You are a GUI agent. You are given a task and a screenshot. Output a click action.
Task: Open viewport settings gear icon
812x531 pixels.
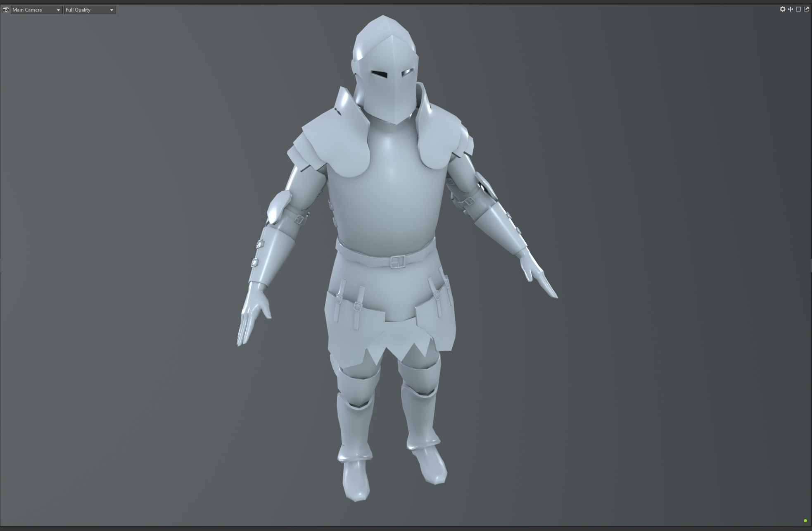782,9
